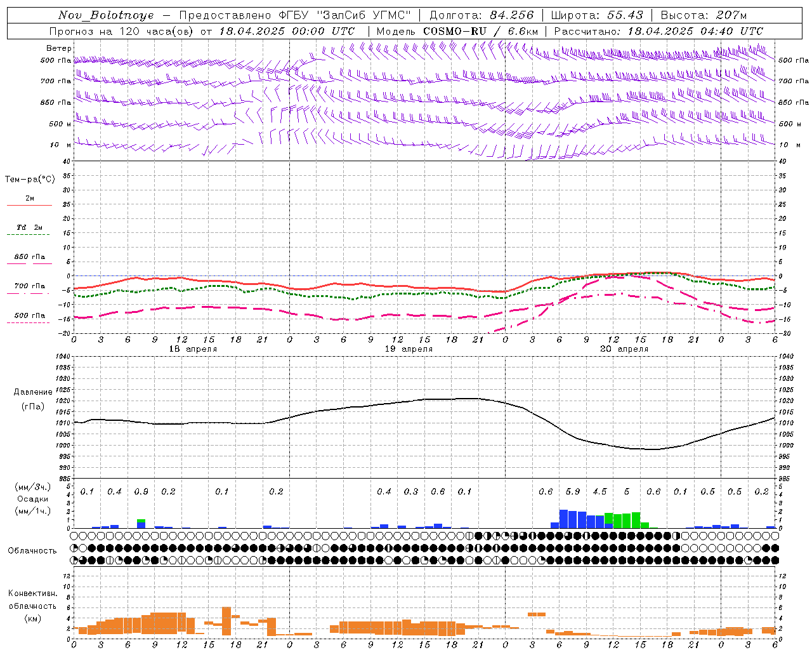
Task: Click the 500 м wind level label on left
Action: pyautogui.click(x=60, y=124)
